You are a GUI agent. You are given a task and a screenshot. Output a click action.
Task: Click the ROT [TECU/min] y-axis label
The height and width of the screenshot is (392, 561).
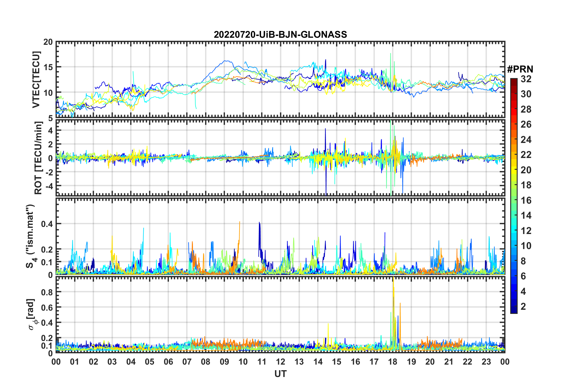pos(38,158)
